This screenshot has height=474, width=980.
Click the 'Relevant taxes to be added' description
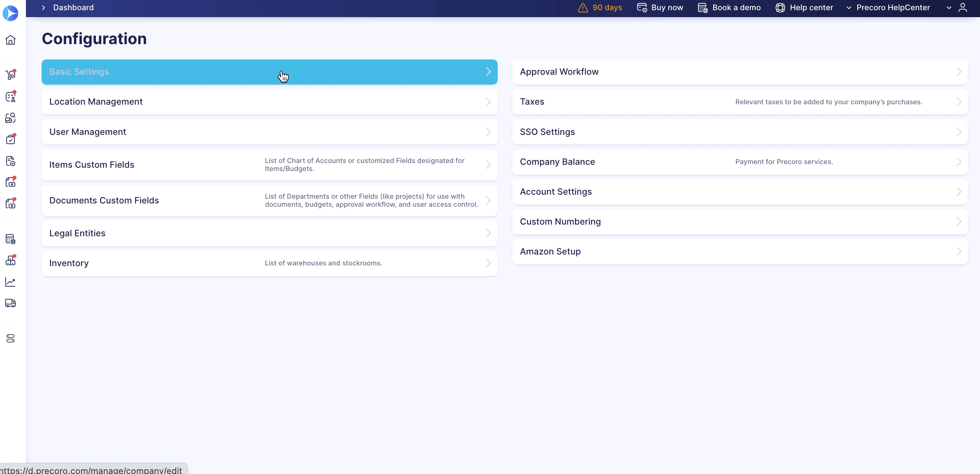[829, 102]
